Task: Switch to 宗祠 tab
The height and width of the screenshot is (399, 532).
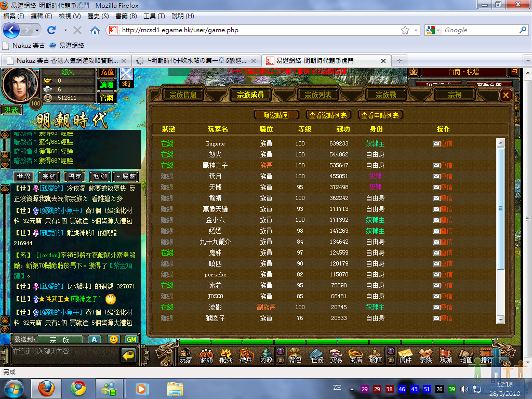Action: click(455, 95)
